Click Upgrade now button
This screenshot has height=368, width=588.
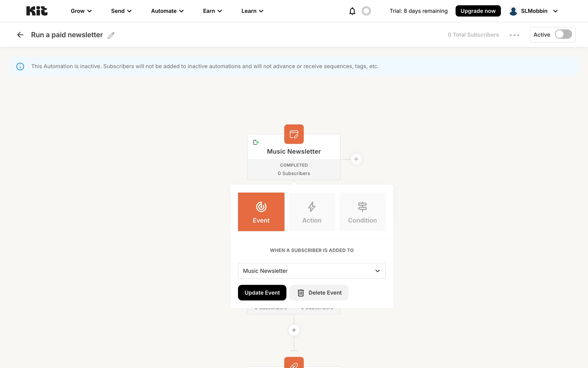click(478, 11)
